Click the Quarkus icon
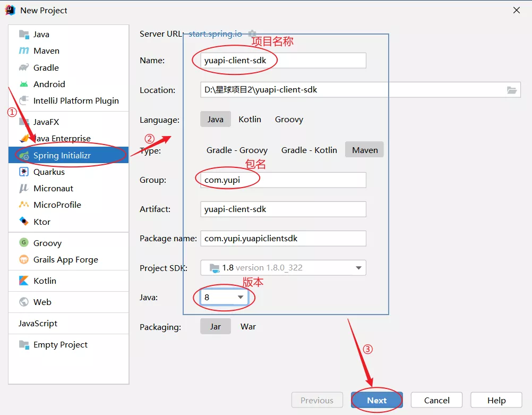The height and width of the screenshot is (415, 532). click(x=24, y=172)
